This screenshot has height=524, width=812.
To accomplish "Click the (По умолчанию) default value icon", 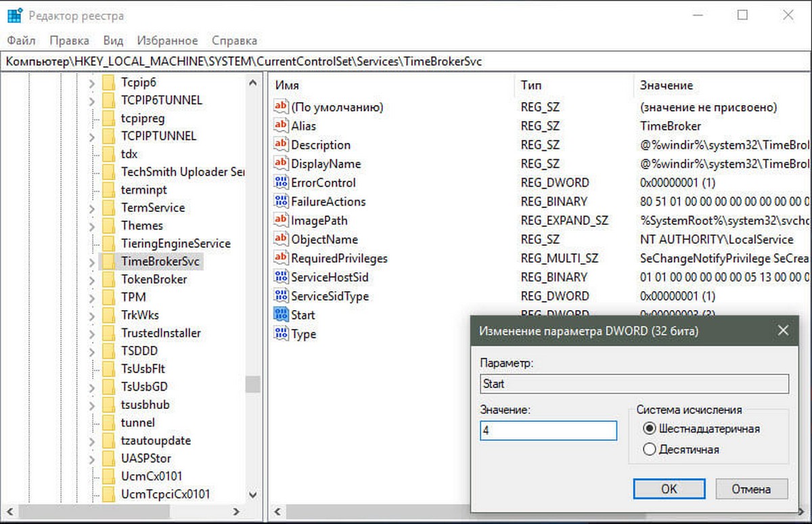I will (281, 106).
